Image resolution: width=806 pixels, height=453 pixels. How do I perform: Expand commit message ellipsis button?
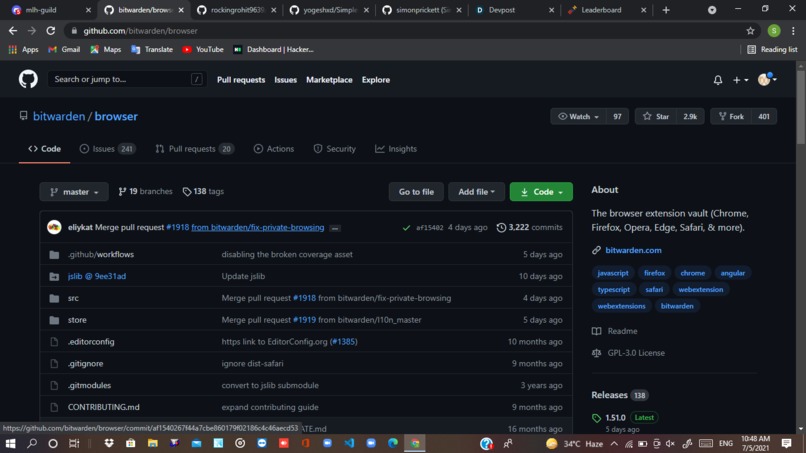(335, 228)
